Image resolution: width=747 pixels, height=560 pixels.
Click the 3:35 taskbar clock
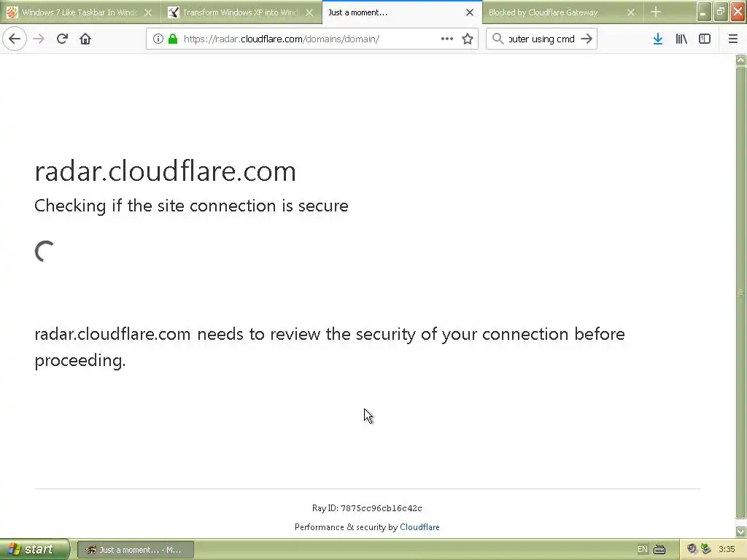pos(727,549)
